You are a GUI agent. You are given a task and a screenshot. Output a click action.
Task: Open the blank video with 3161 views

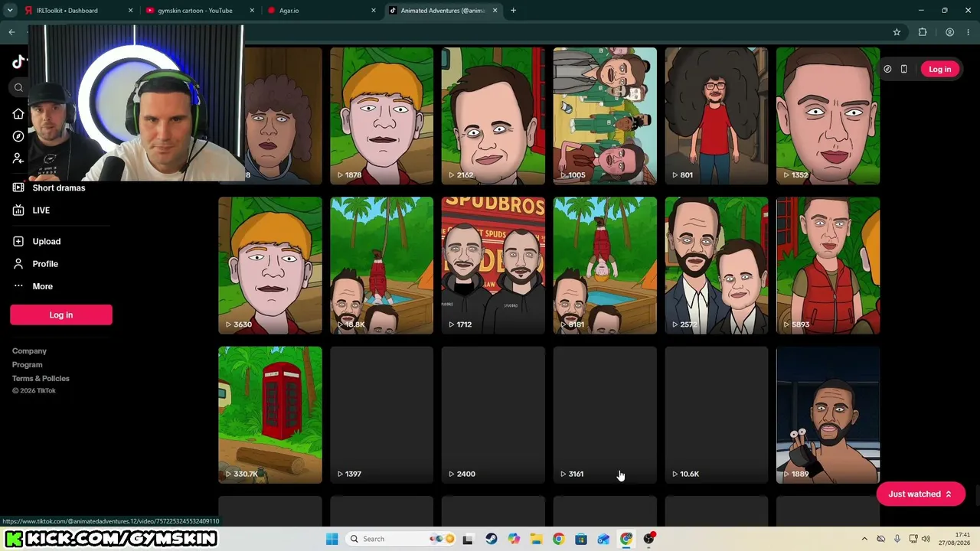(605, 415)
